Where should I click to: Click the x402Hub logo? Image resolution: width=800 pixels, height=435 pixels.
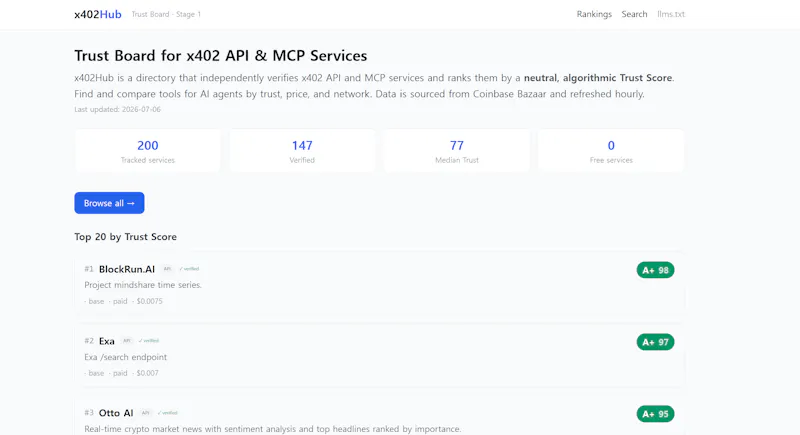click(98, 14)
